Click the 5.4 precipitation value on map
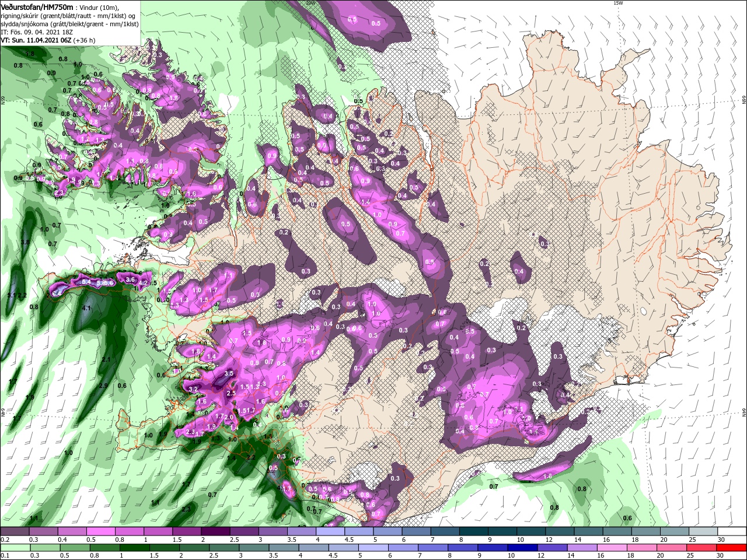Screen dimensions: 747x560 (x=85, y=282)
